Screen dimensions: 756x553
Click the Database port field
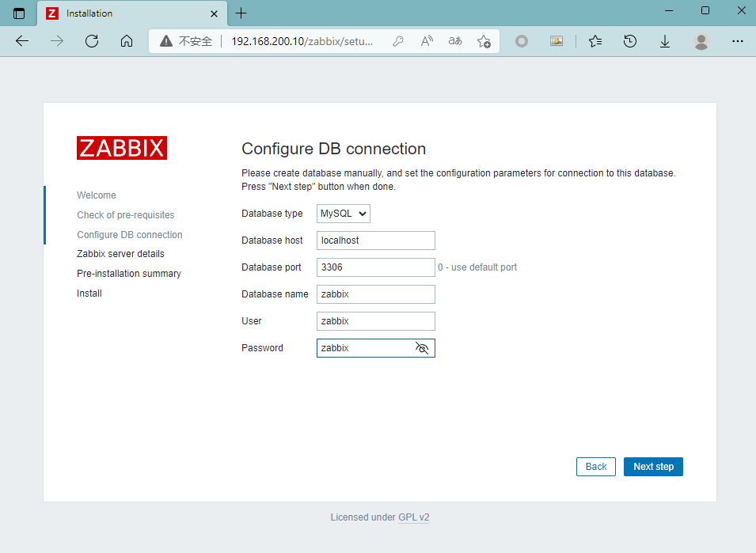[376, 267]
